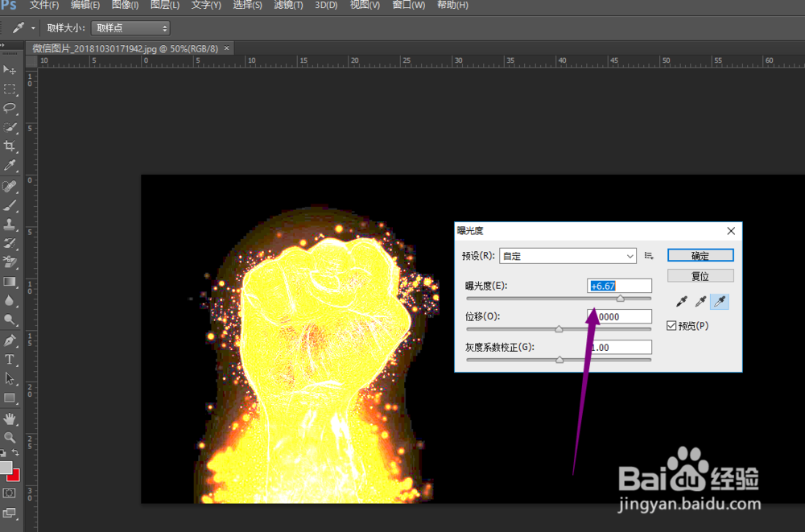Select the Dodge tool
Image resolution: width=805 pixels, height=532 pixels.
tap(9, 320)
